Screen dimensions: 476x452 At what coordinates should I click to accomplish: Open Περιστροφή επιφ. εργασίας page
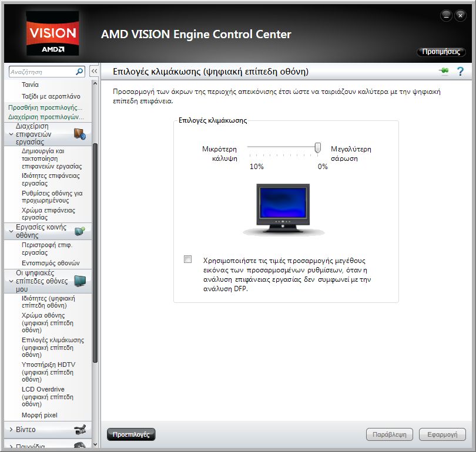[x=47, y=248]
